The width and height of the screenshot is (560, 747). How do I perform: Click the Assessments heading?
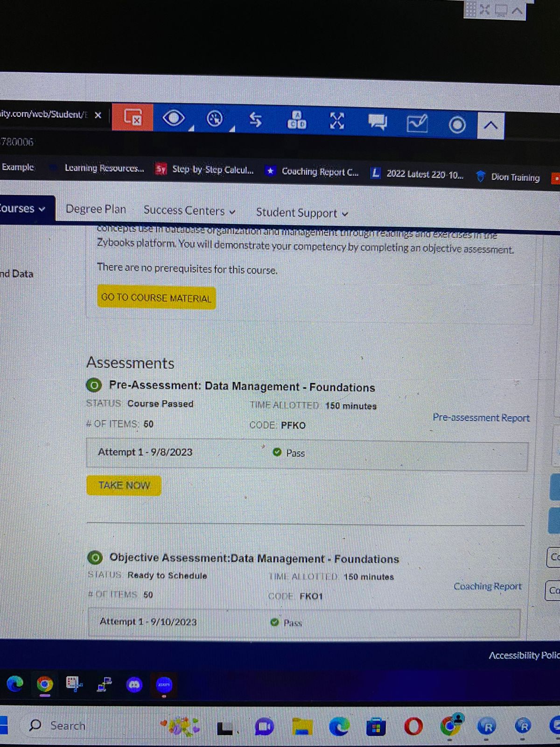(x=130, y=363)
